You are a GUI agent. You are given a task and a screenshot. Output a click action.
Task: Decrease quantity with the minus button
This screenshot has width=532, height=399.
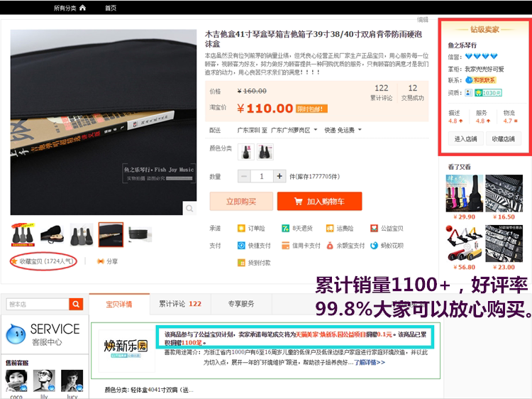tap(244, 176)
